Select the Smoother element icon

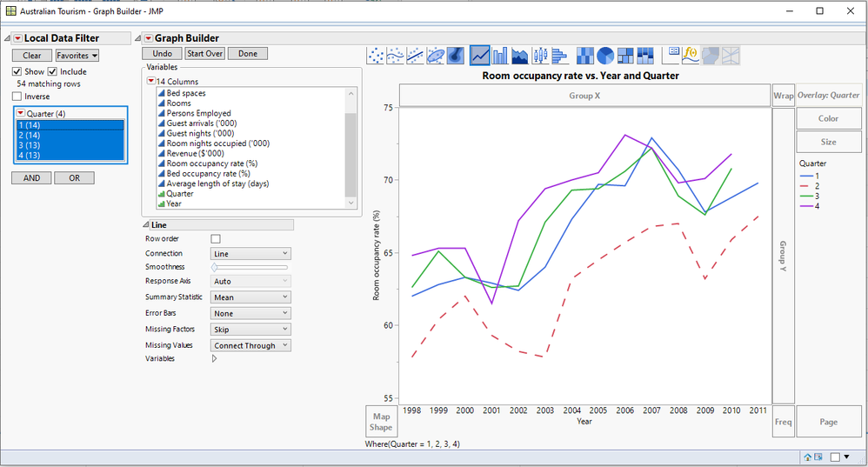tap(395, 56)
